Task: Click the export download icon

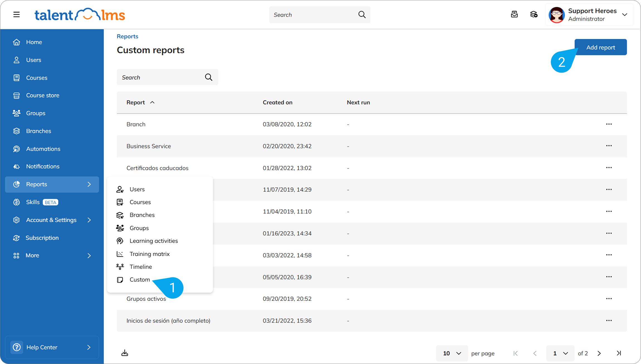Action: pyautogui.click(x=124, y=353)
